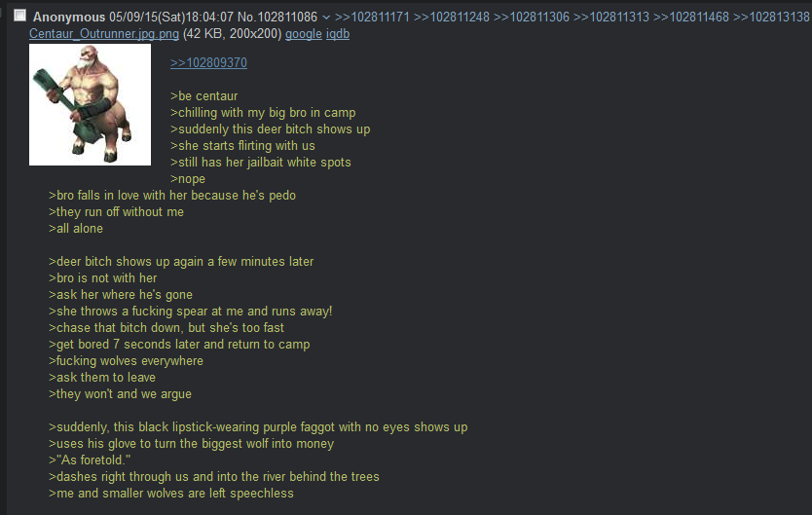The width and height of the screenshot is (812, 515).
Task: Open Centaur_Outrunner.jpg.png file link
Action: pos(103,34)
